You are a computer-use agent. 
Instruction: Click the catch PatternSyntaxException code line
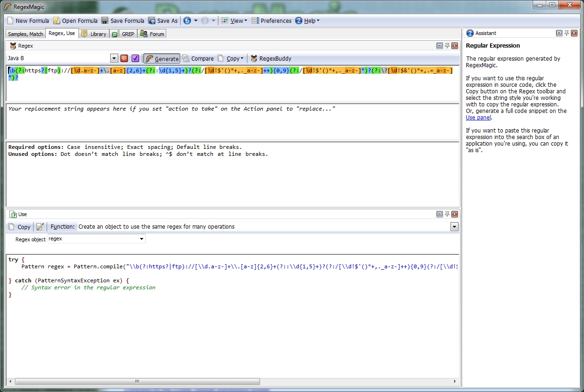[x=69, y=280]
